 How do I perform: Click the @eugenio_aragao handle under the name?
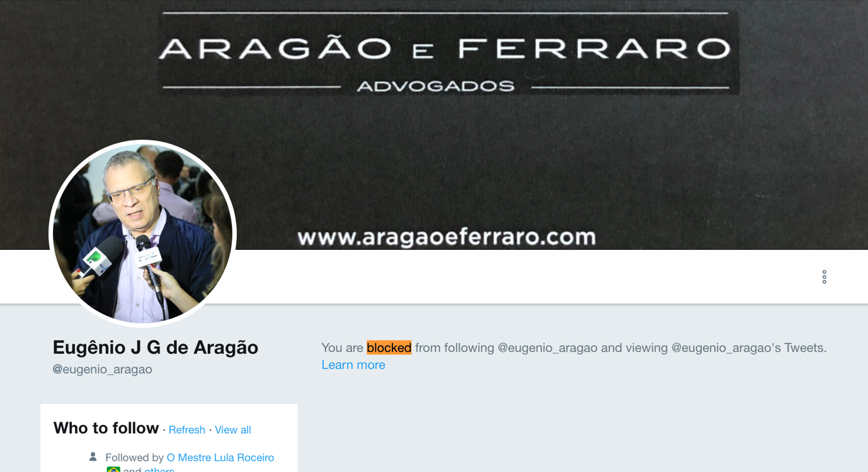click(102, 369)
